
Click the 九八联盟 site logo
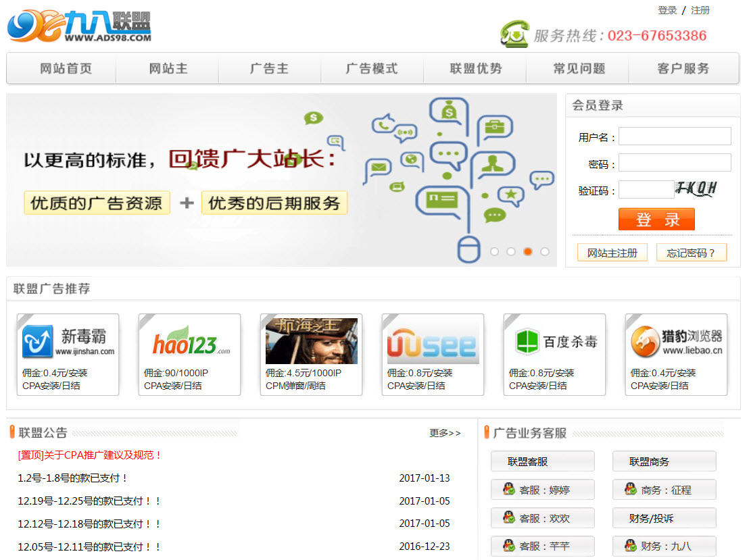[79, 27]
